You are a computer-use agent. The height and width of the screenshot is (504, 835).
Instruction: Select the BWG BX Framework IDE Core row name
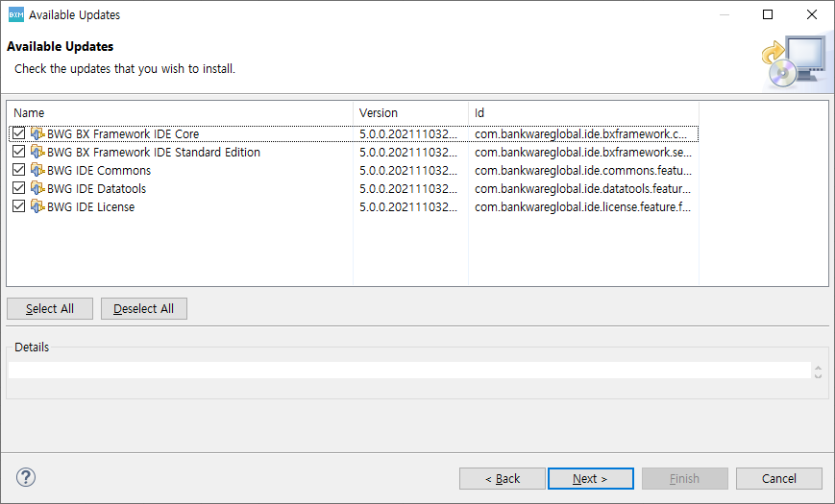click(123, 134)
